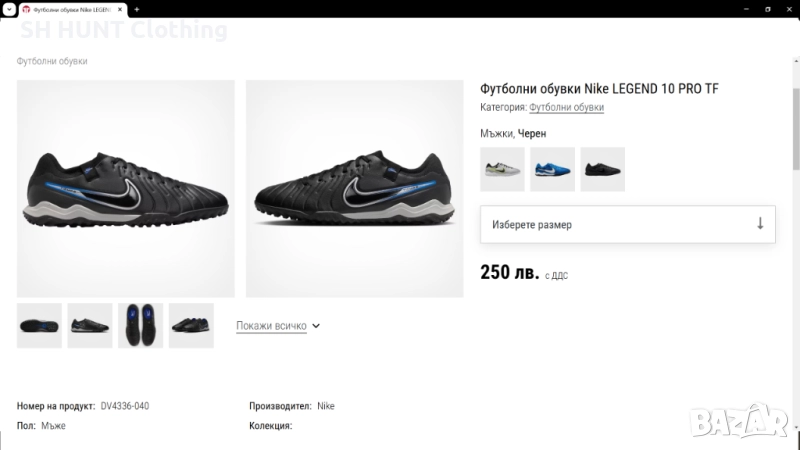Screen dimensions: 800x450
Task: Open the Изберете размер dropdown
Action: [x=620, y=224]
